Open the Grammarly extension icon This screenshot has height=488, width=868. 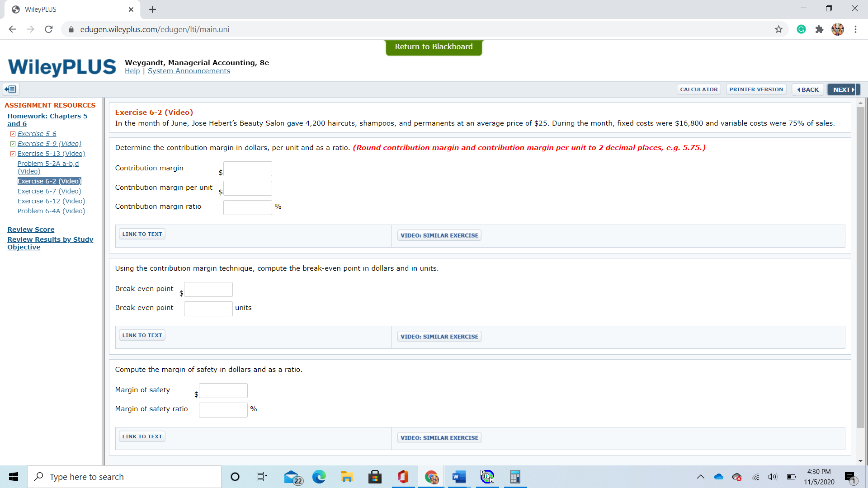pos(801,29)
